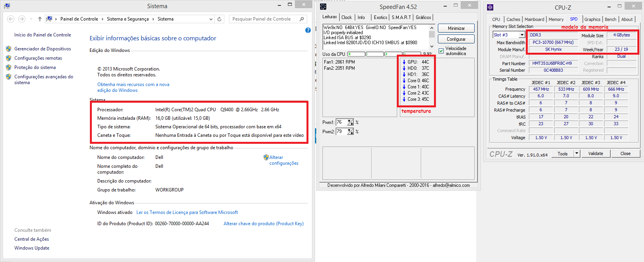Click the CPU-Z title bar chip icon
Image resolution: width=644 pixels, height=262 pixels.
pos(490,7)
